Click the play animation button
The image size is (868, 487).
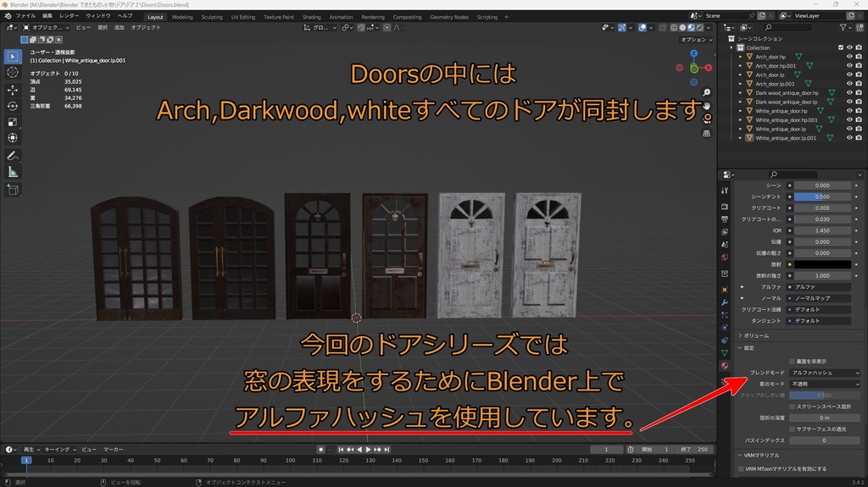pyautogui.click(x=368, y=450)
